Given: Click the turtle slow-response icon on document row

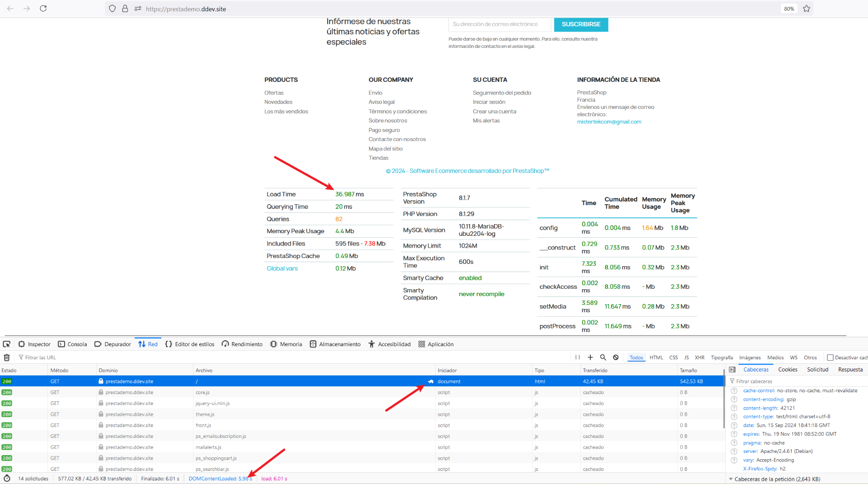Looking at the screenshot, I should pos(431,381).
